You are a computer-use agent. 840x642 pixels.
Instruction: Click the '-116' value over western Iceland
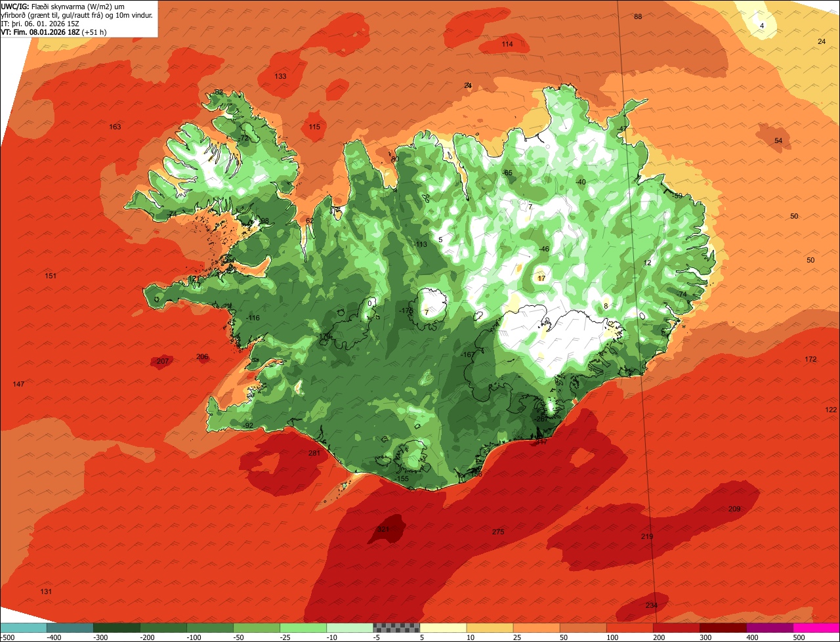[252, 318]
